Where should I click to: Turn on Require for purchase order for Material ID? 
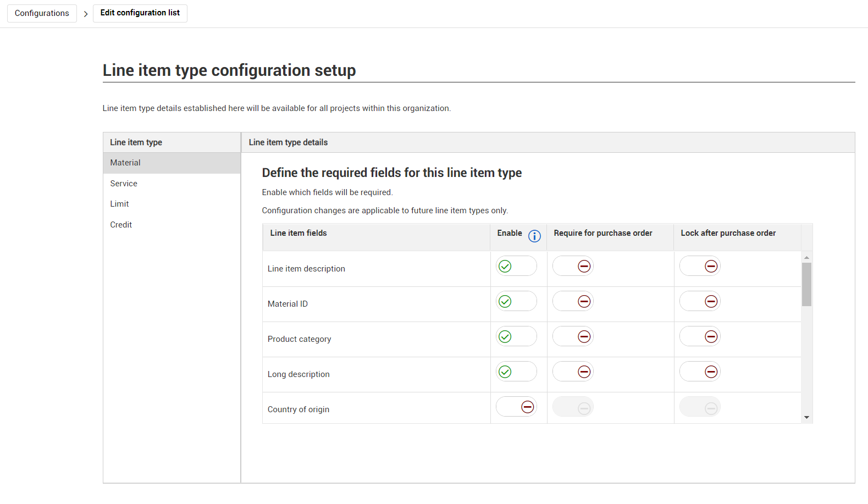573,301
